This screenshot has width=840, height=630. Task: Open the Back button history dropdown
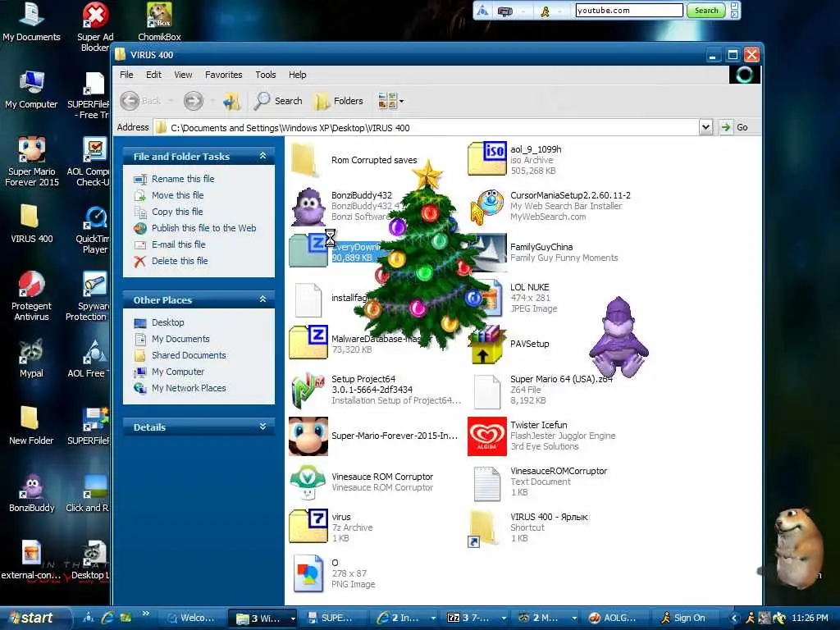point(171,101)
